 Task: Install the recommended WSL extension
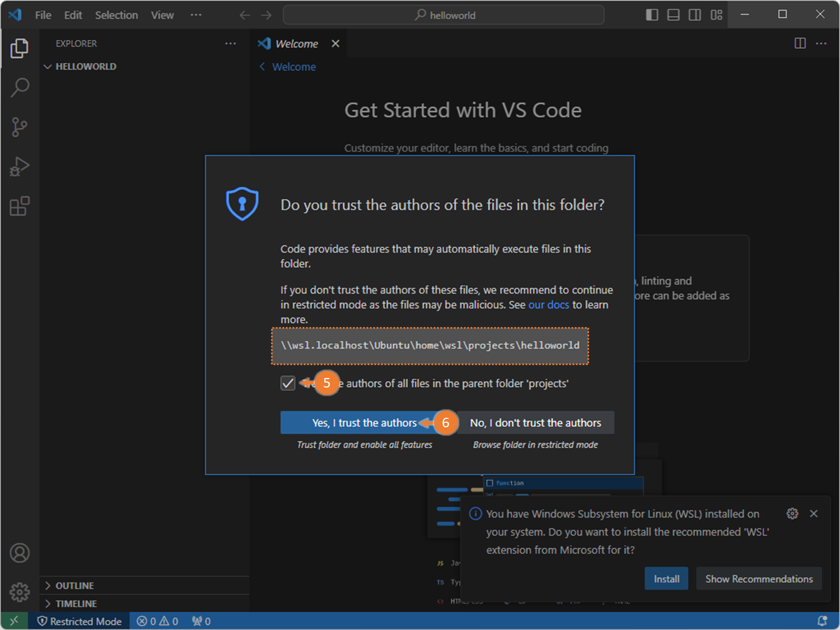pos(666,578)
